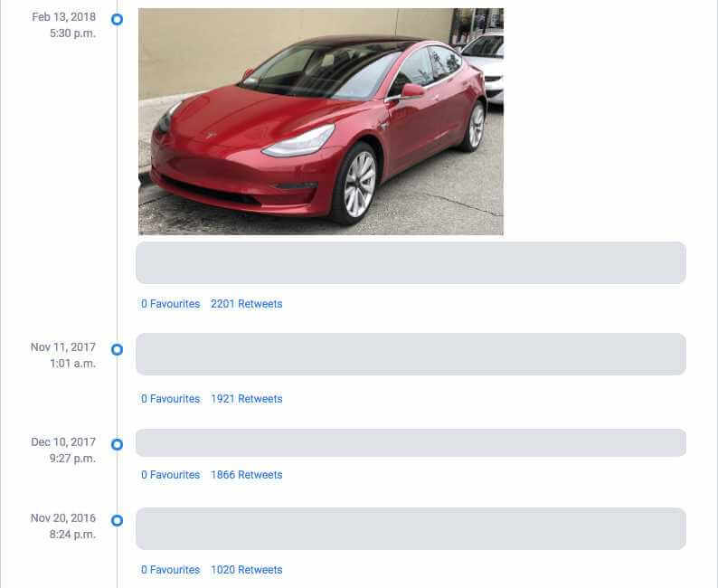Click the 1921 Retweets link
Image resolution: width=718 pixels, height=588 pixels.
tap(246, 399)
